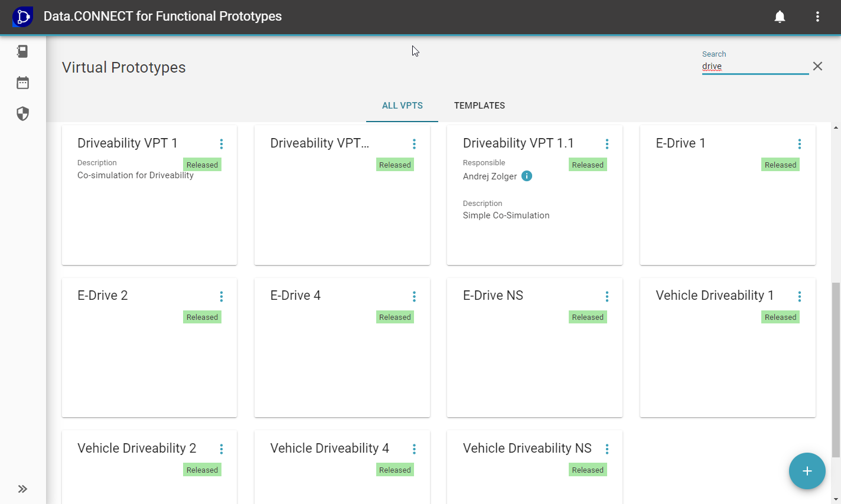
Task: Click the vertical scrollbar thumb
Action: tap(836, 369)
